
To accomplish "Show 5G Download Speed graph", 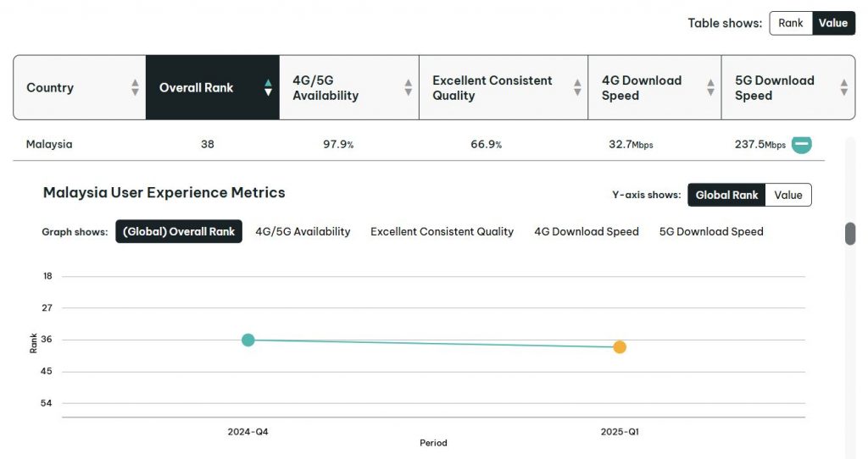I will (x=711, y=231).
